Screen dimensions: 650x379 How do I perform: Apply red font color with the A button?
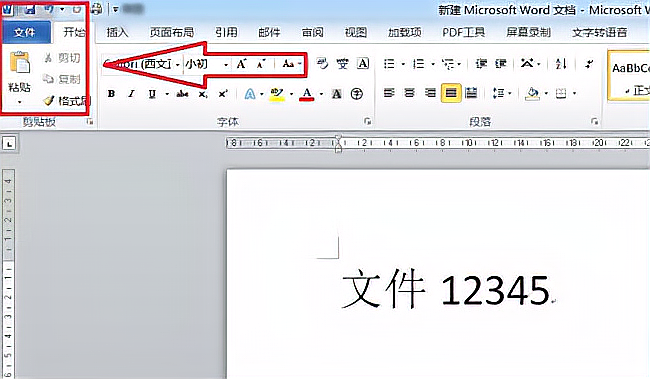pos(306,94)
